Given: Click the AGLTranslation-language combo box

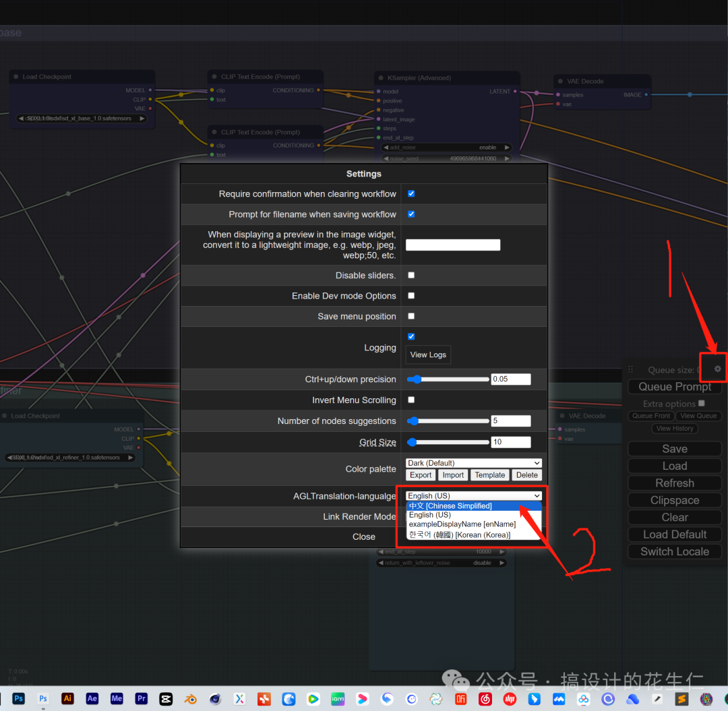Looking at the screenshot, I should [x=474, y=496].
